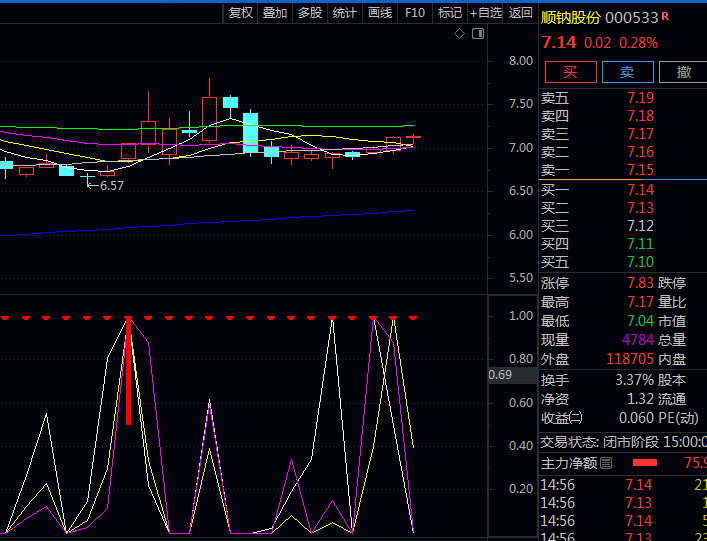Viewport: 707px width, 541px height.
Task: Select 买四 price 7.11
Action: point(641,244)
